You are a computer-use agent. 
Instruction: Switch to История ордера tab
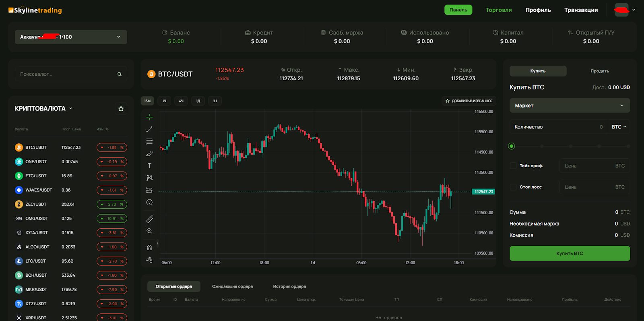click(x=290, y=286)
